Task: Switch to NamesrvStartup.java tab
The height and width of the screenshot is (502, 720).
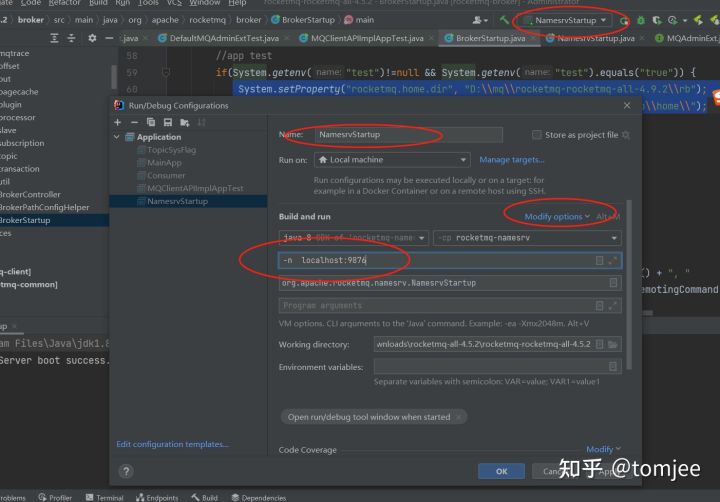Action: pyautogui.click(x=595, y=38)
